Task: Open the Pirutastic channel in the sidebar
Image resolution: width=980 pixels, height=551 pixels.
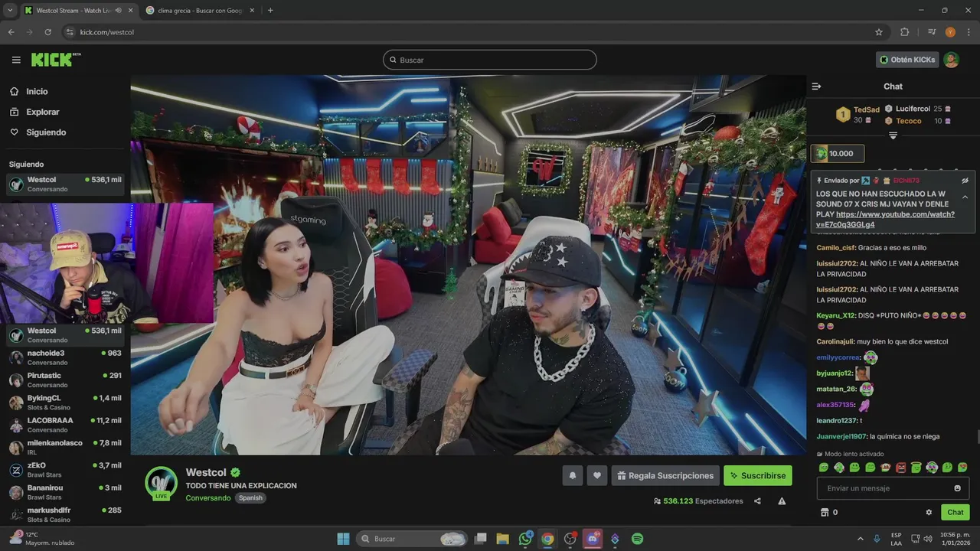Action: coord(65,380)
